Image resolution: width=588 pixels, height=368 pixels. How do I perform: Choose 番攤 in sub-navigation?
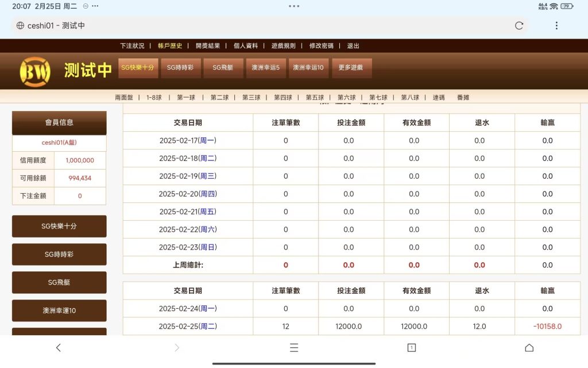pos(463,98)
